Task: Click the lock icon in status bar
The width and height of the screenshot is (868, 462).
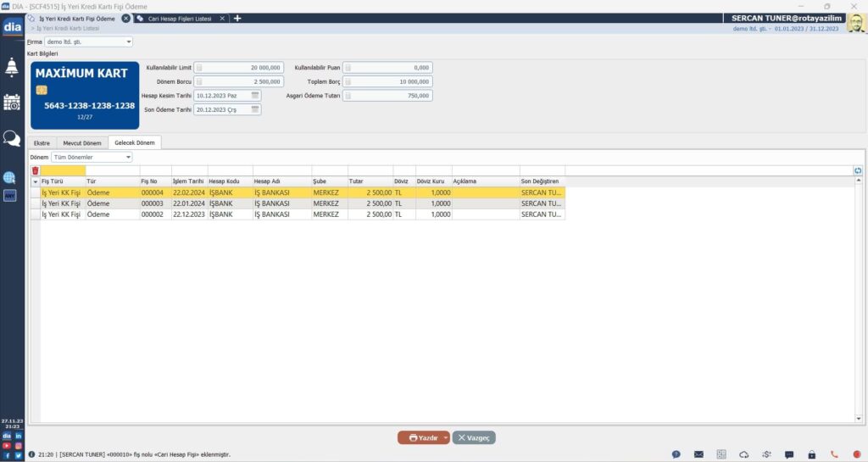Action: click(811, 454)
